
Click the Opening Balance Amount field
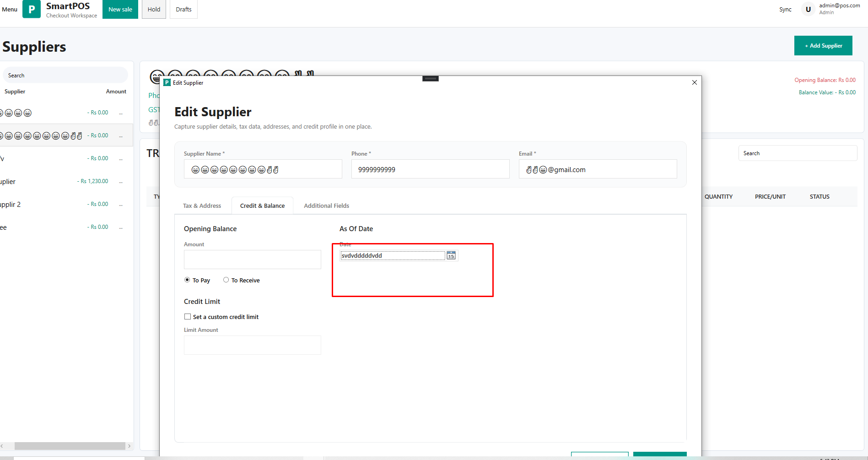pyautogui.click(x=252, y=260)
